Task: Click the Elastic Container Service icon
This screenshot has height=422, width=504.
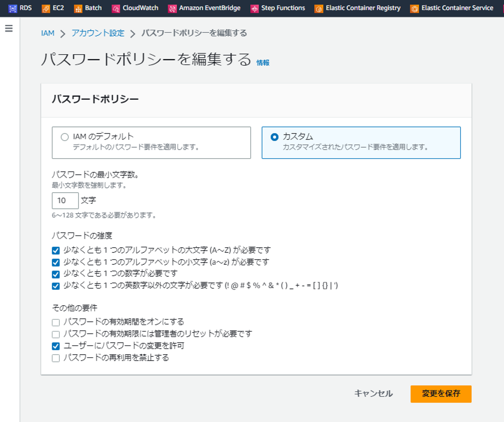Action: (414, 8)
